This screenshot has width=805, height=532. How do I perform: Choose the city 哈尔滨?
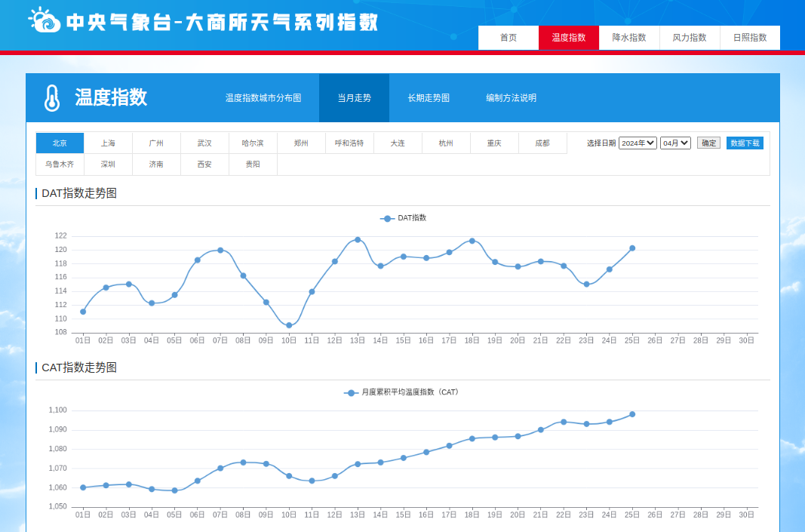253,143
